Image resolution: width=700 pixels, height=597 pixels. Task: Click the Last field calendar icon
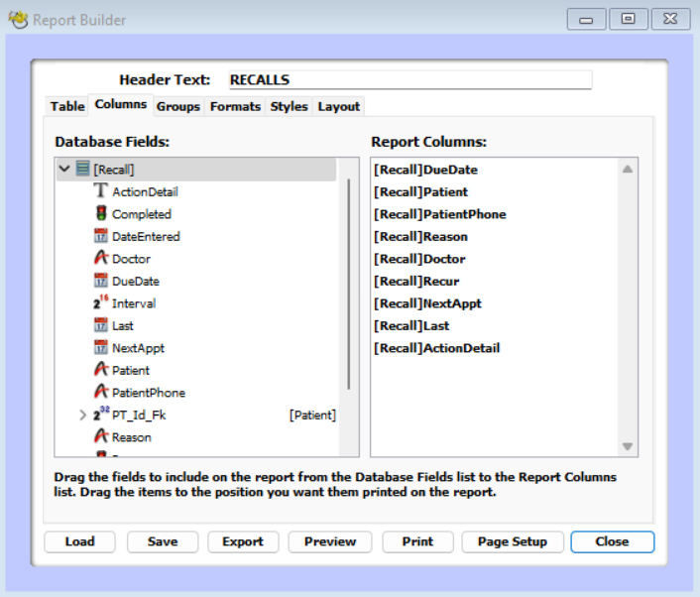tap(101, 324)
